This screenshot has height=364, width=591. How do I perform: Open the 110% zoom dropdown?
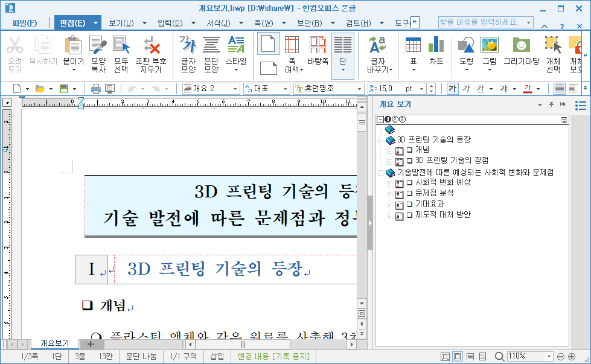pos(549,356)
